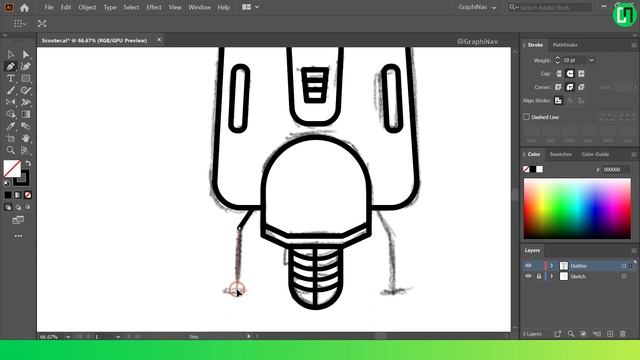
Task: Open the Edit Toolbar three-dots button
Action: [x=18, y=236]
